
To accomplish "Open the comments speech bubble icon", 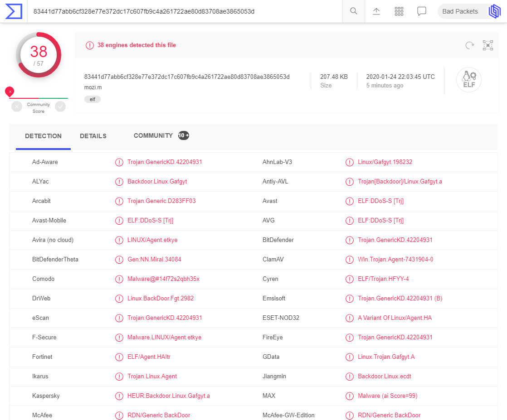I will coord(422,11).
